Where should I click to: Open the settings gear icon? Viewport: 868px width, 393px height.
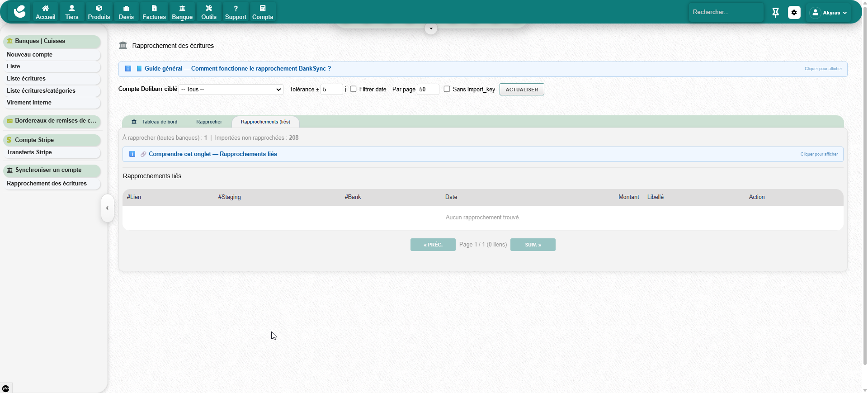[794, 13]
